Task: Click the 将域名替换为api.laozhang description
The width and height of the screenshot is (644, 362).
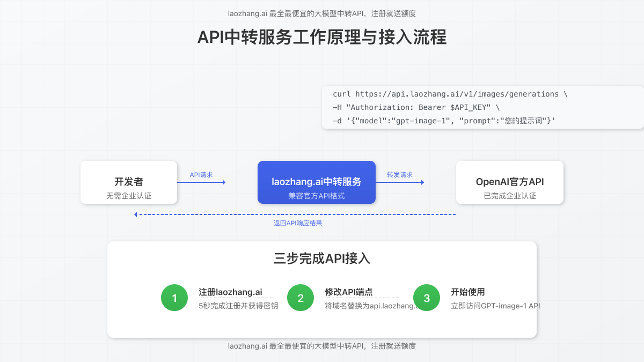Action: [371, 306]
